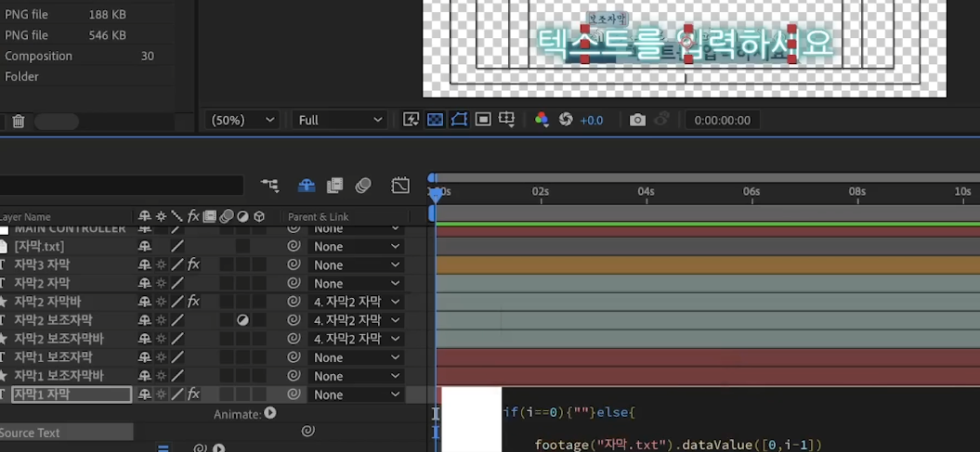Viewport: 980px width, 452px height.
Task: Open the Animate menu arrow button
Action: coord(270,413)
